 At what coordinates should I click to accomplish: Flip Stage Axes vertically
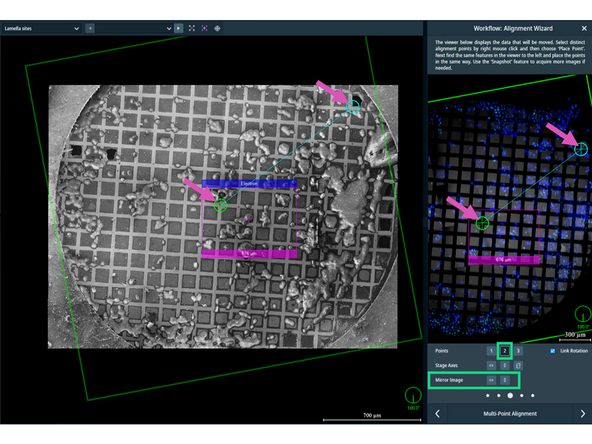tap(505, 365)
